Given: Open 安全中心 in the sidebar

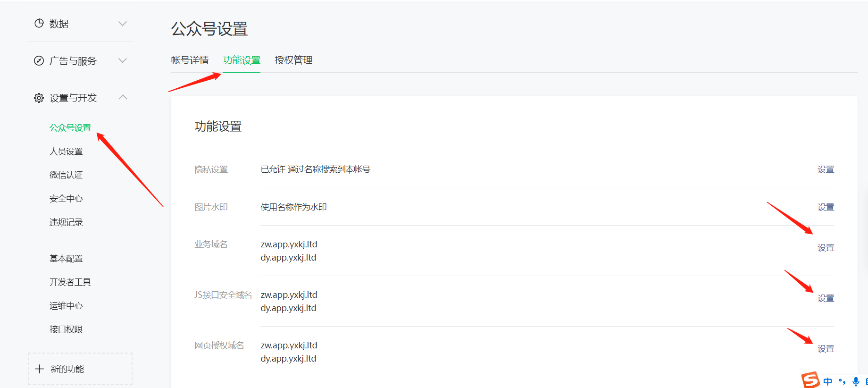Looking at the screenshot, I should coord(66,198).
